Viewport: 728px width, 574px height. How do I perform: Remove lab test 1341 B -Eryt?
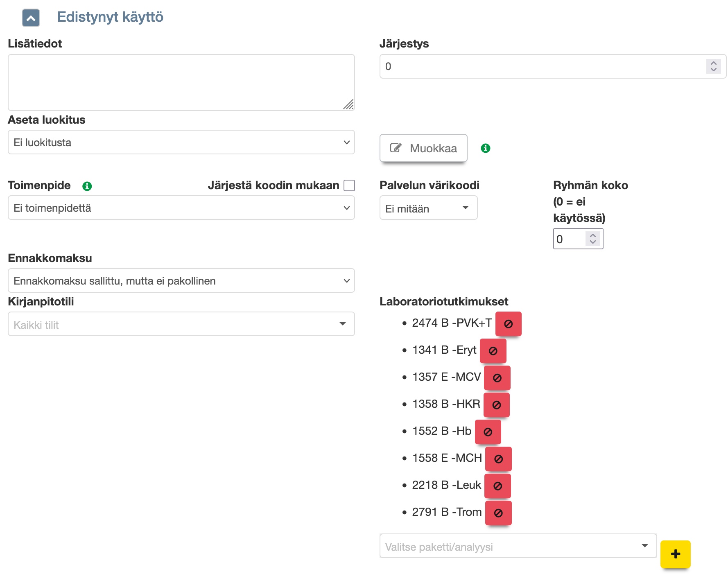(x=493, y=351)
